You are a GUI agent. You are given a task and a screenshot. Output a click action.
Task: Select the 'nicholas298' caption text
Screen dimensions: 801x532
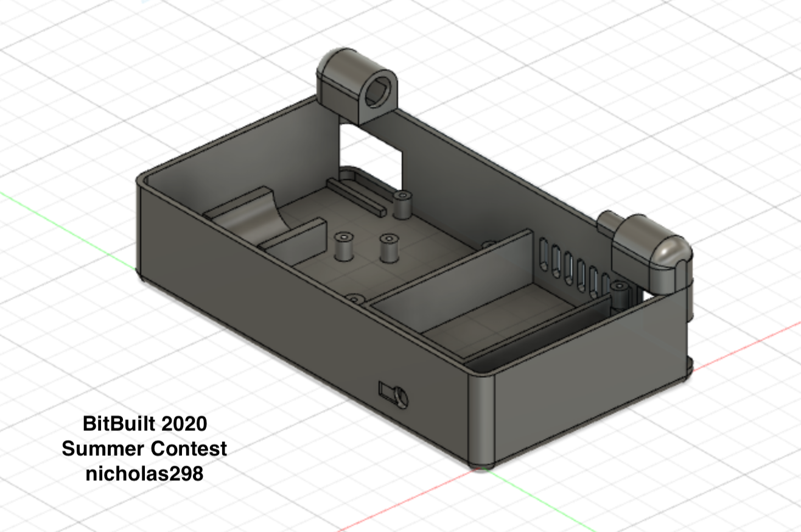(x=144, y=474)
